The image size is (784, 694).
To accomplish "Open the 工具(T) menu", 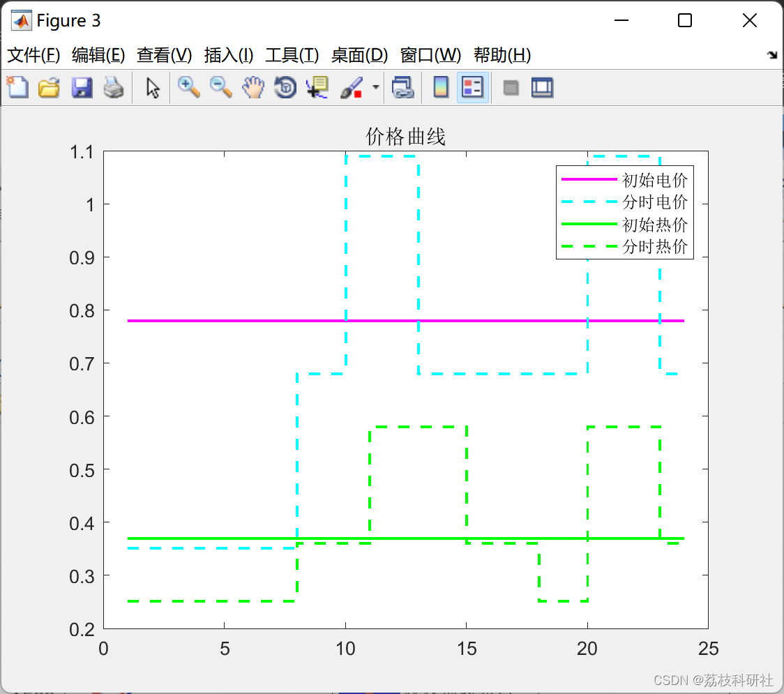I will click(292, 55).
